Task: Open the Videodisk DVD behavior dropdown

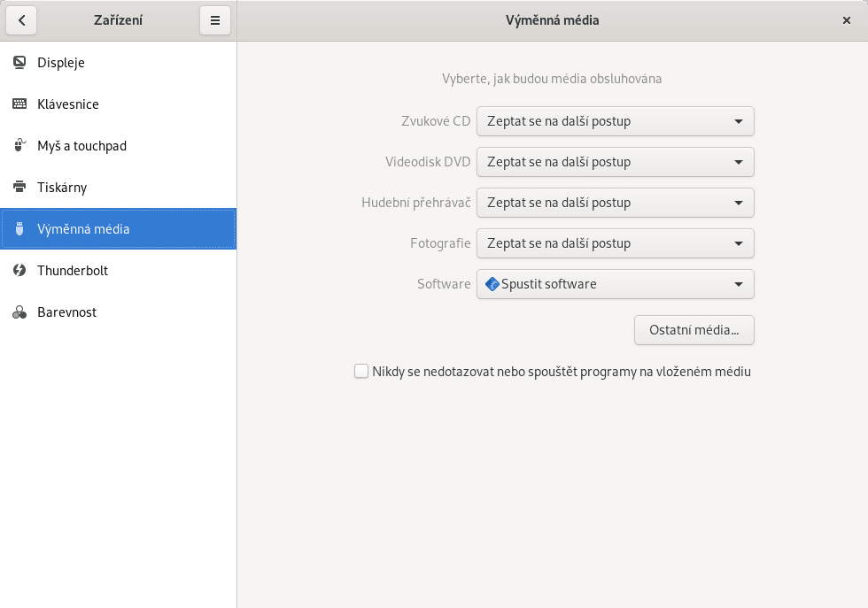Action: pos(615,162)
